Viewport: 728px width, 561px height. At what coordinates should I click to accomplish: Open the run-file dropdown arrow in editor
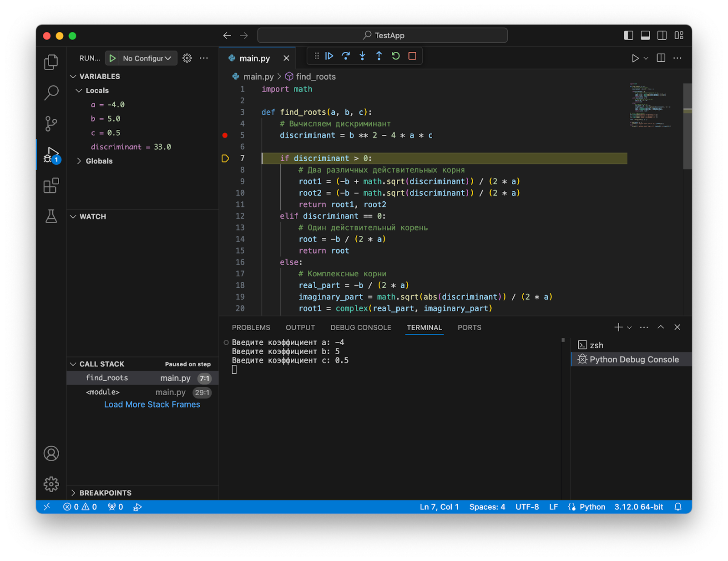point(646,58)
